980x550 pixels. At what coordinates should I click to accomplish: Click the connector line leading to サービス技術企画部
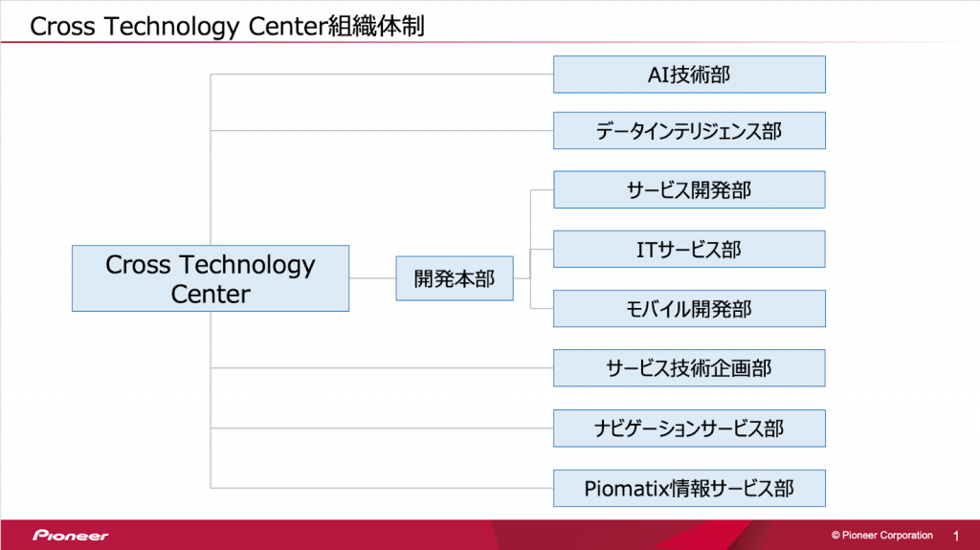click(383, 367)
